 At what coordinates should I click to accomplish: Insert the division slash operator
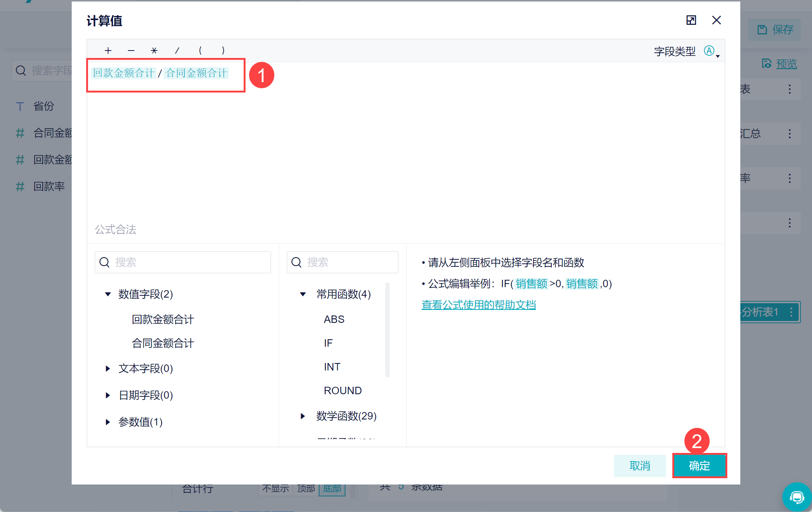tap(177, 51)
